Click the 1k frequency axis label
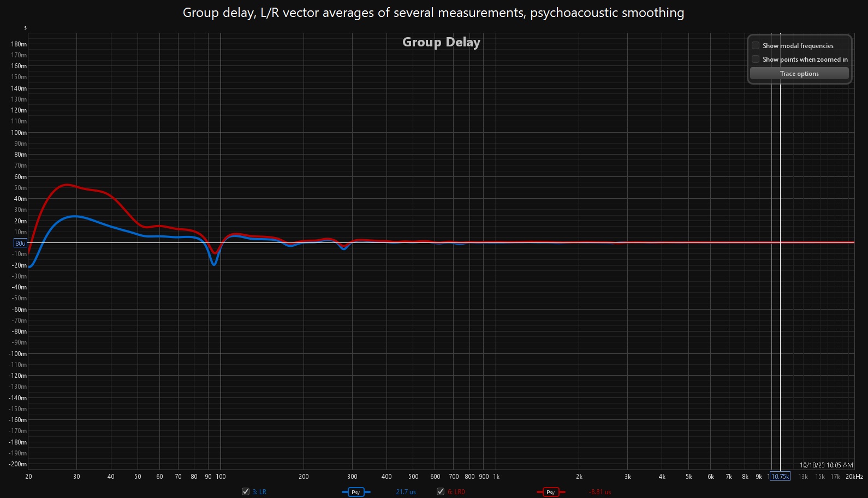This screenshot has height=498, width=868. [x=496, y=477]
